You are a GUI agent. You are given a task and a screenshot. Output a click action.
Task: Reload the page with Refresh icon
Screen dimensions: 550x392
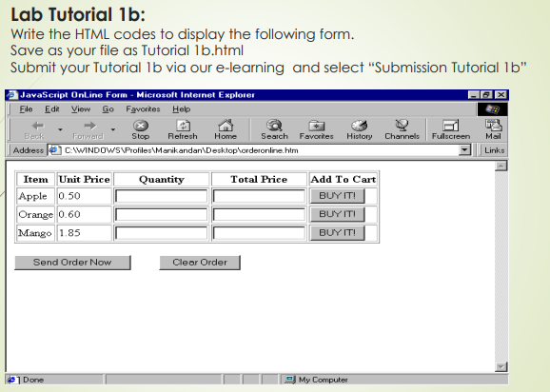pyautogui.click(x=183, y=126)
